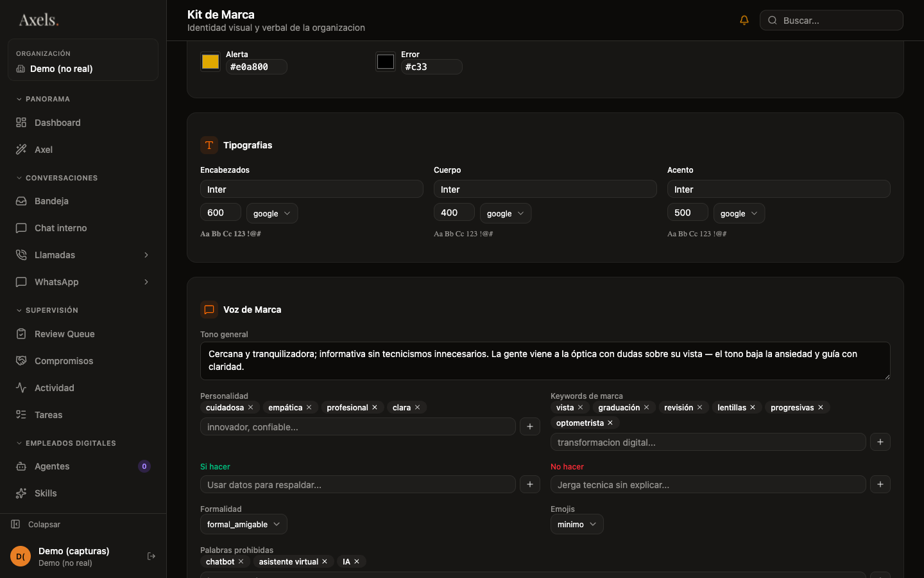The width and height of the screenshot is (924, 578).
Task: Focus the Buscar search field
Action: [832, 21]
